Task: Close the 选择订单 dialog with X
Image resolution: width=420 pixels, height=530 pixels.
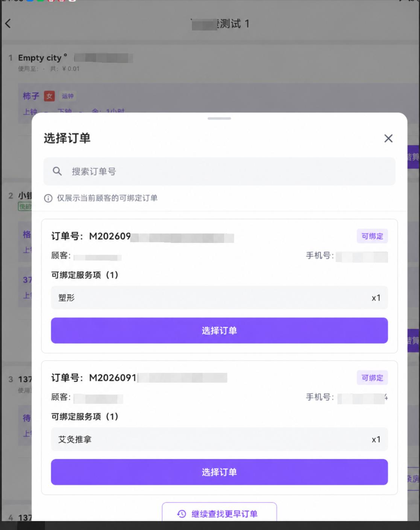Action: click(x=388, y=138)
